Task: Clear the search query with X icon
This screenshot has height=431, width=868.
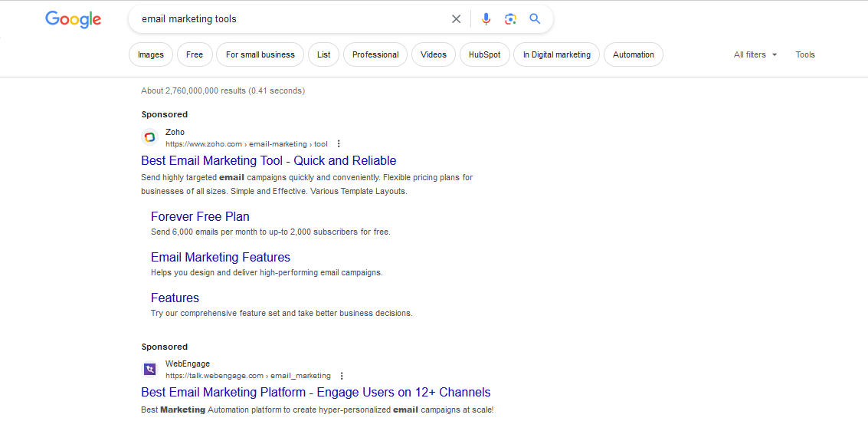Action: (x=456, y=19)
